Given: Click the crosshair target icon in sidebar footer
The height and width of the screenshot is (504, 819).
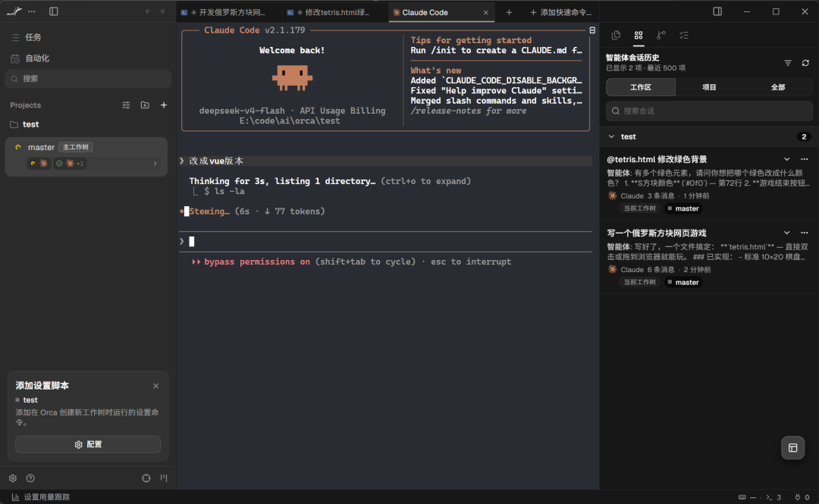Looking at the screenshot, I should (146, 478).
